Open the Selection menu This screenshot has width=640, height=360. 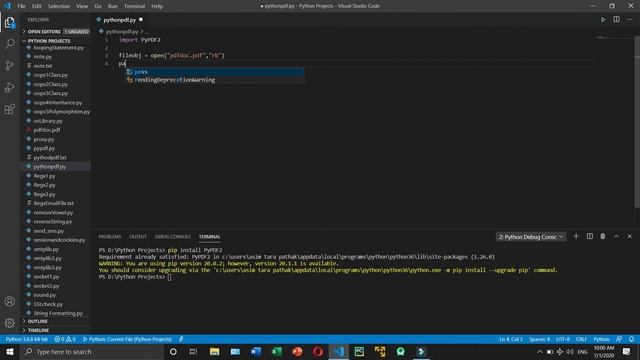coord(59,6)
